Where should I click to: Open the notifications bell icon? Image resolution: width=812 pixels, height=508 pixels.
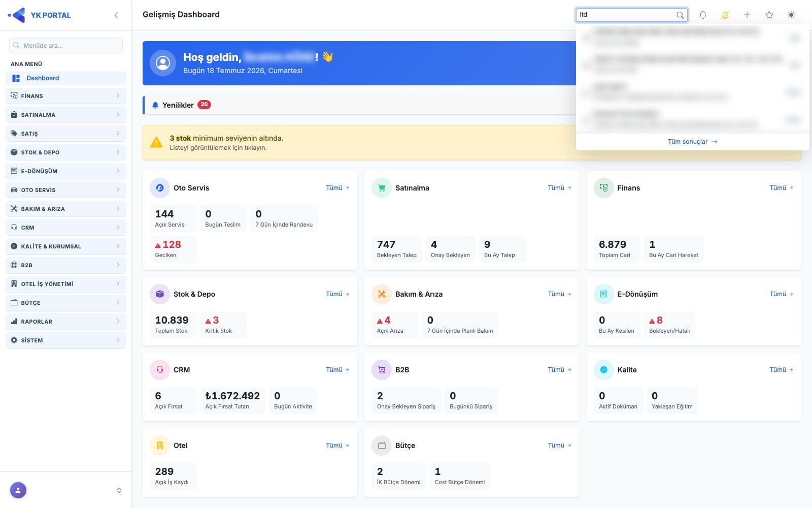[703, 15]
